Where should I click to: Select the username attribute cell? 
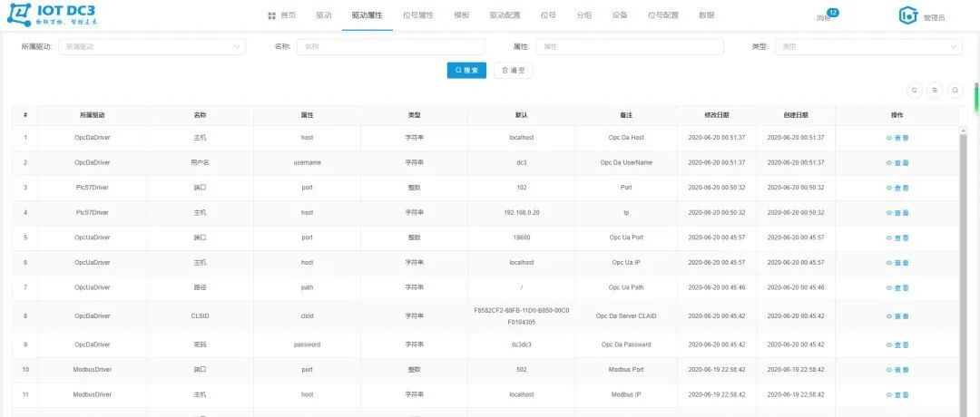click(307, 162)
